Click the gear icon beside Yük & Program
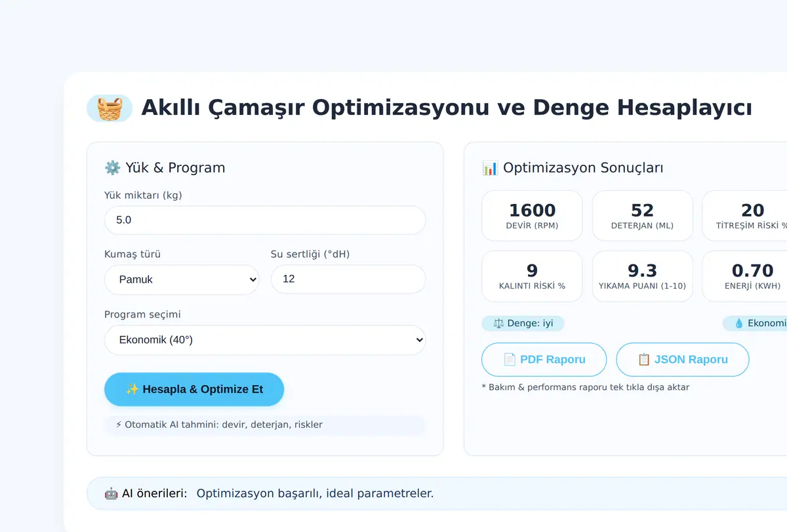 (x=113, y=168)
